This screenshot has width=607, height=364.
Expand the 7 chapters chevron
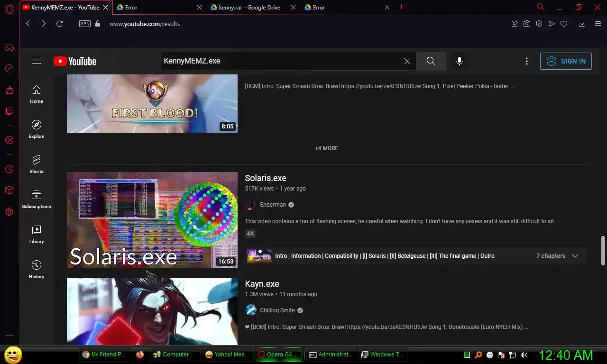(x=575, y=256)
